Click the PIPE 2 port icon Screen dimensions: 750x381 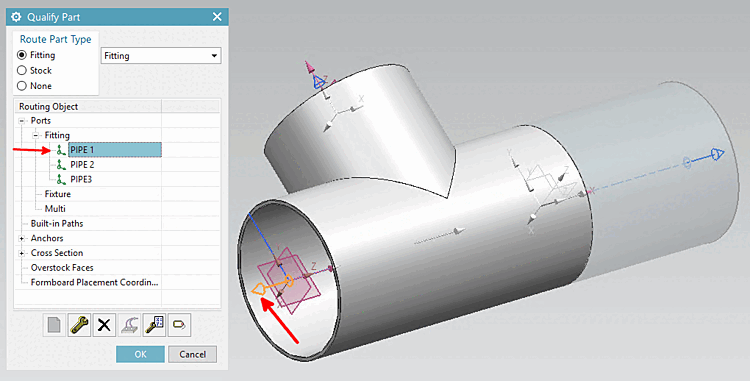point(61,165)
